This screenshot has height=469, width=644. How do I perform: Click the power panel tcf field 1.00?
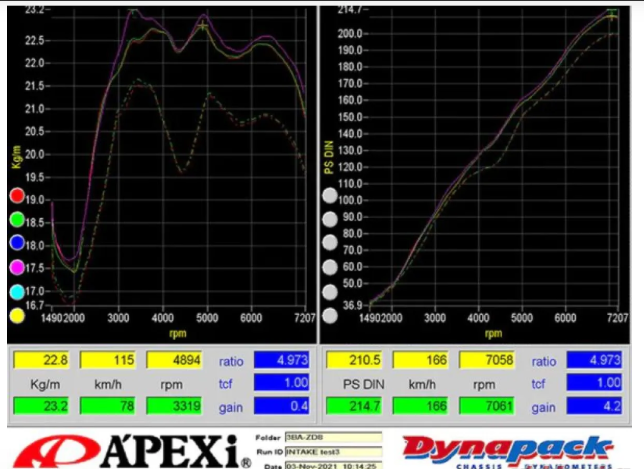click(x=594, y=383)
